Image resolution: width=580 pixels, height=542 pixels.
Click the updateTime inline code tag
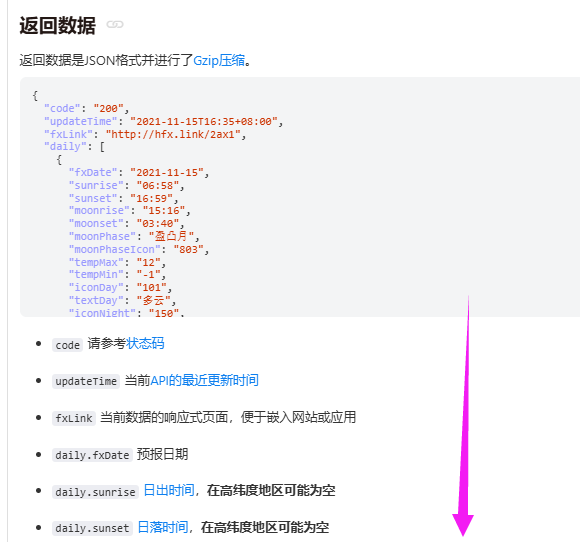coord(86,381)
